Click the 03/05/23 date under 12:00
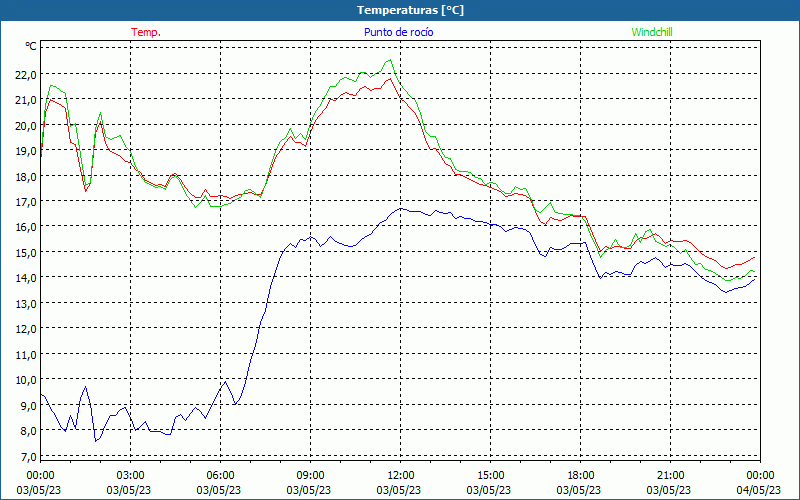Screen dimensions: 800x500 (399, 490)
